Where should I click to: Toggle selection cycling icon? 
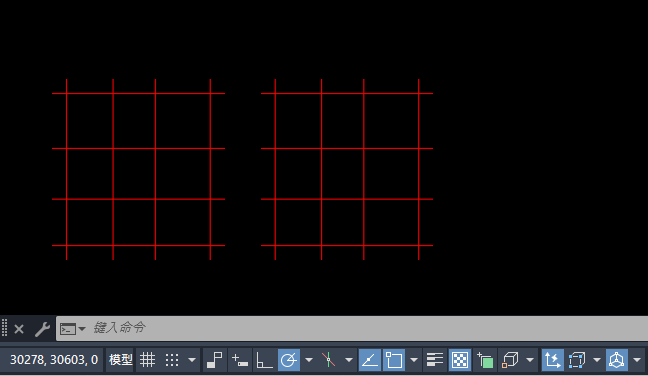(485, 360)
